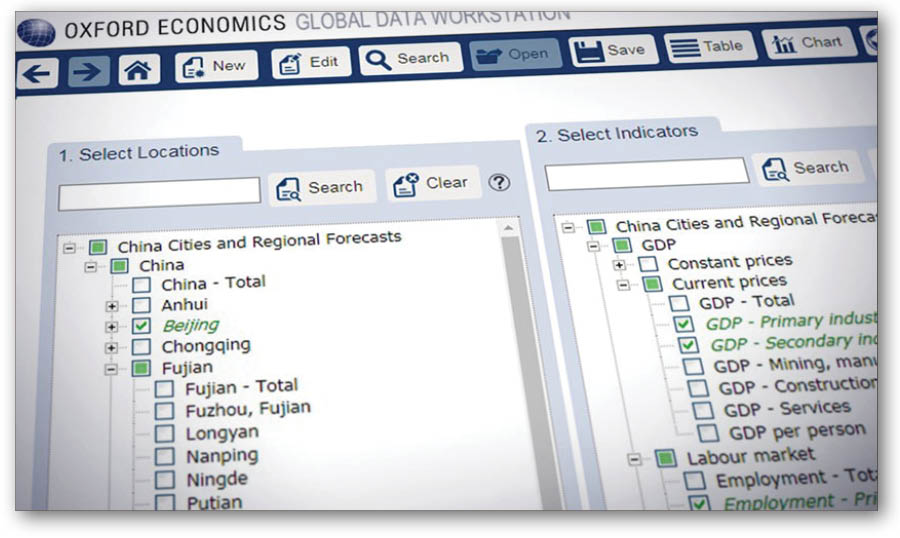Click the back arrow navigation button
This screenshot has height=538, width=900.
tap(37, 73)
